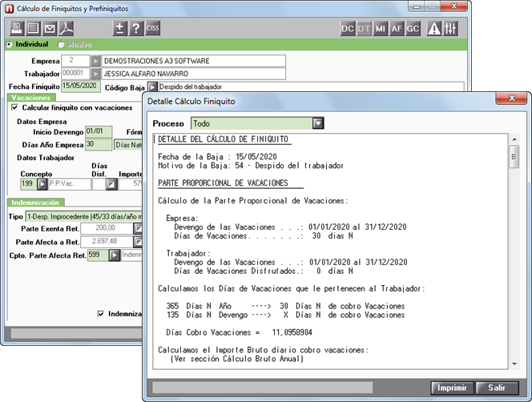Click the Trabajador code field
The width and height of the screenshot is (532, 402).
point(75,74)
